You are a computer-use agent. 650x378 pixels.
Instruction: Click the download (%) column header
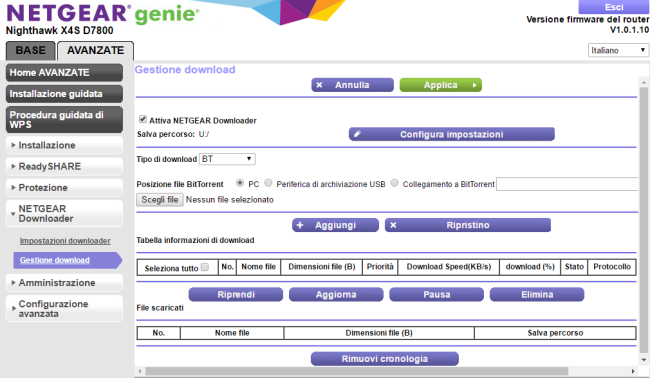coord(530,267)
